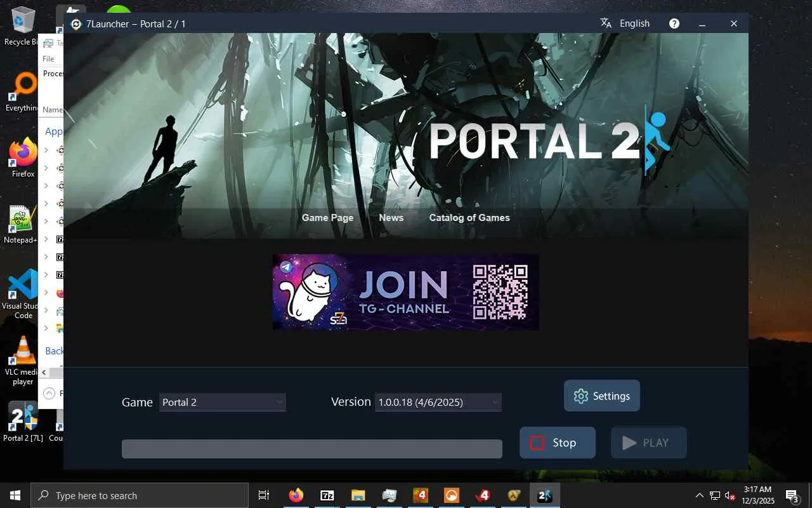Open the network status tray icon
Screen dimensions: 812x508
click(715, 495)
